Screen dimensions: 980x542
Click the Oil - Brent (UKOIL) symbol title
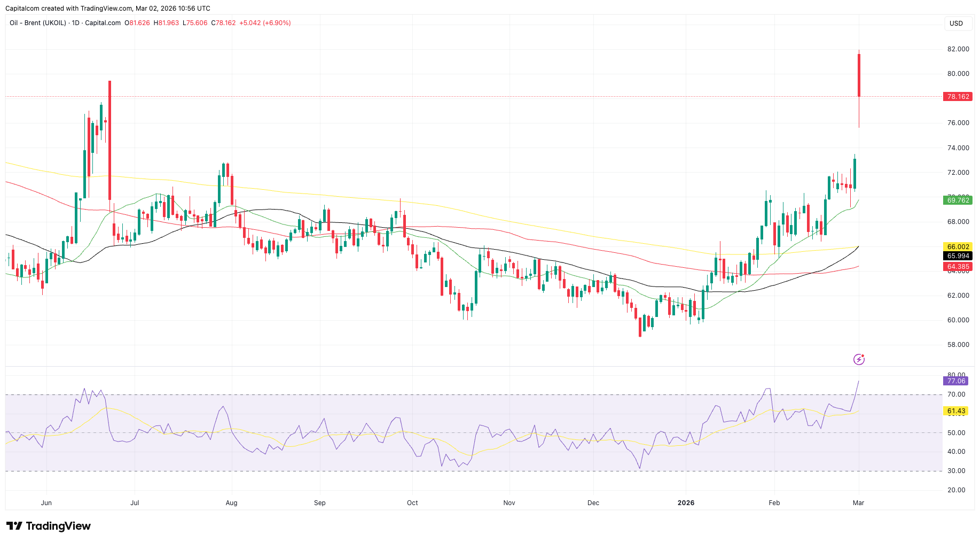(38, 23)
